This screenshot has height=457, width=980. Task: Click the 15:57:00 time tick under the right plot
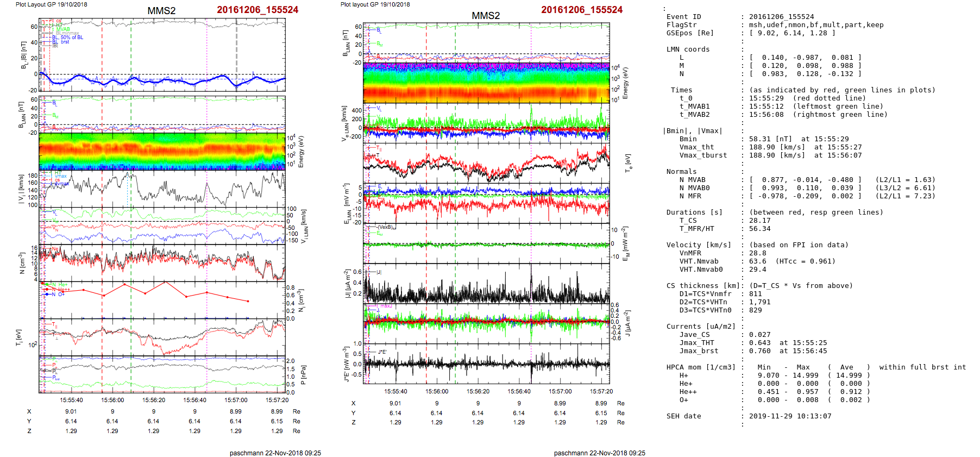(560, 391)
